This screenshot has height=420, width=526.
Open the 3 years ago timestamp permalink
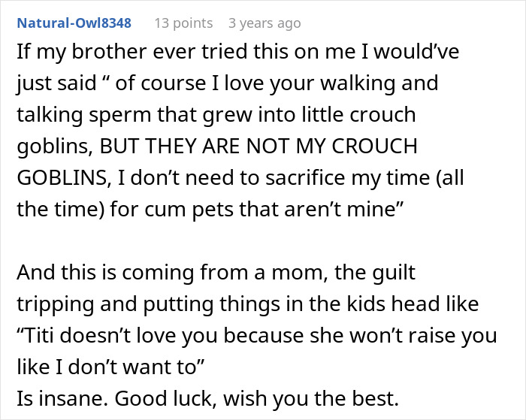[265, 23]
